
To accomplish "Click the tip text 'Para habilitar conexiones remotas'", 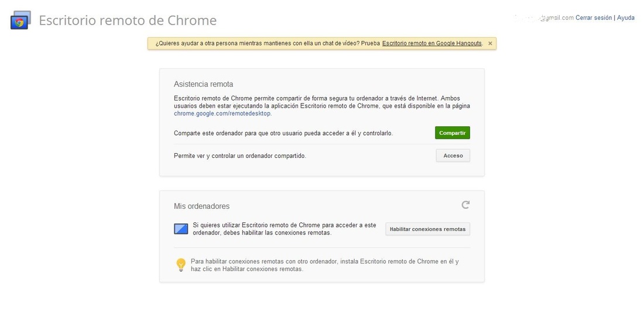I will 236,262.
